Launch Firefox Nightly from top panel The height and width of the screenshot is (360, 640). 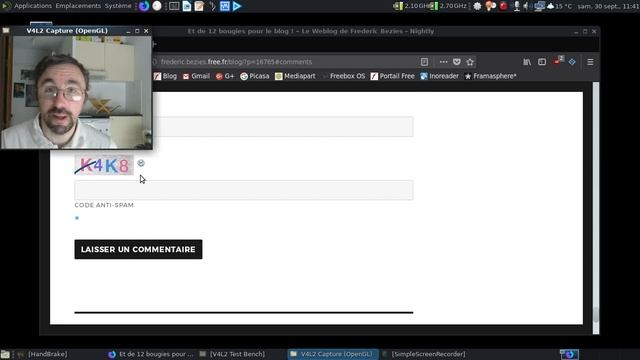click(x=144, y=6)
